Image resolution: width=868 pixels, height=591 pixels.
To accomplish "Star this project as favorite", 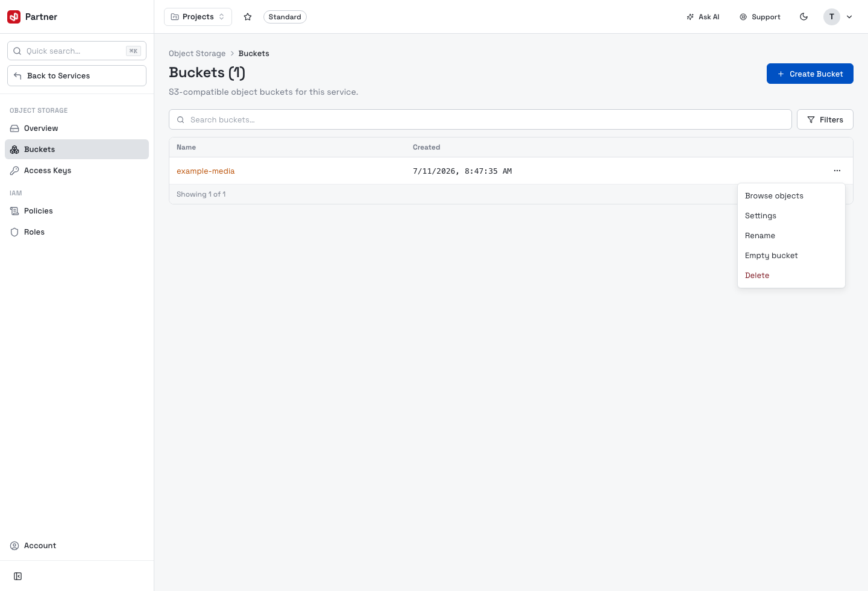I will [x=248, y=17].
